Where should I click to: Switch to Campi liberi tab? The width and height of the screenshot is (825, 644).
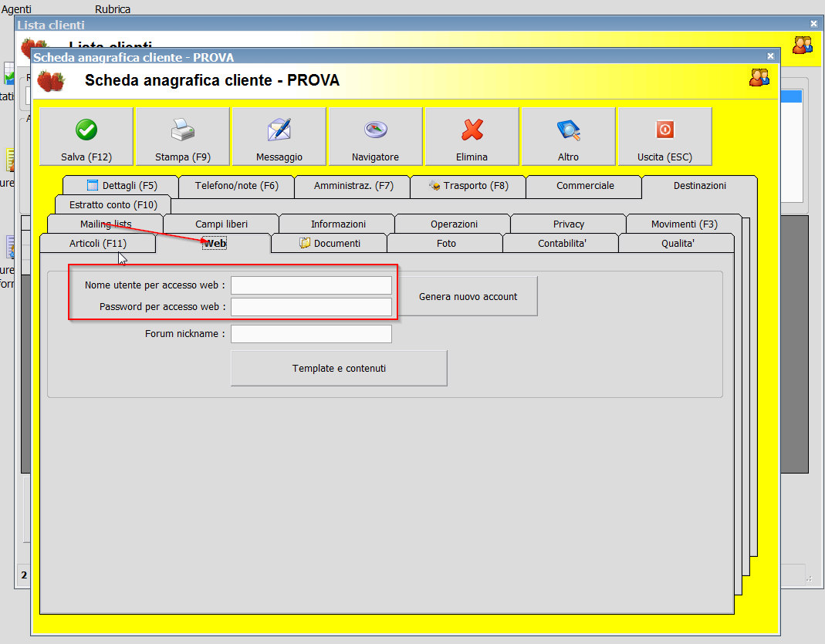coord(221,224)
